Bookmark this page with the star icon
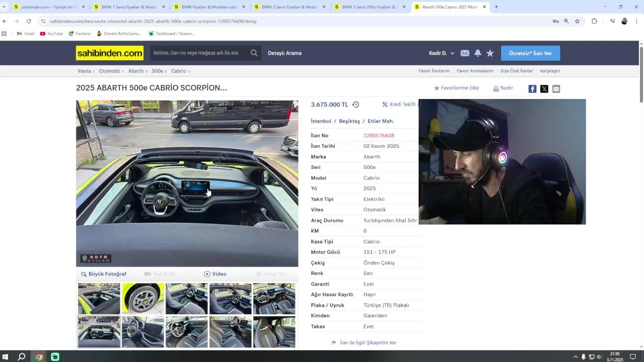The width and height of the screenshot is (644, 362). pyautogui.click(x=577, y=21)
